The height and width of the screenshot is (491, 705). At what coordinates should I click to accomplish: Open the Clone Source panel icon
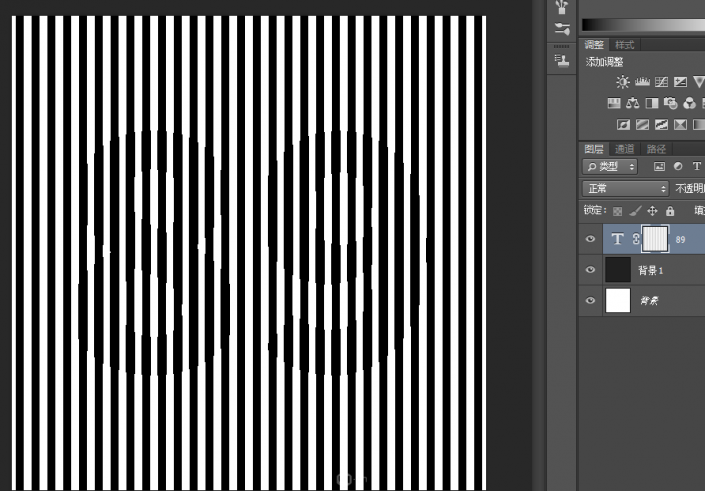point(561,61)
